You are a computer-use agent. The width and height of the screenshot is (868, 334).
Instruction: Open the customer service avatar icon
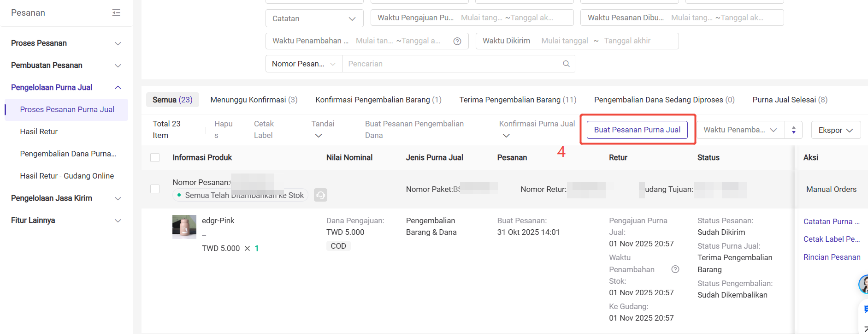[x=863, y=284]
